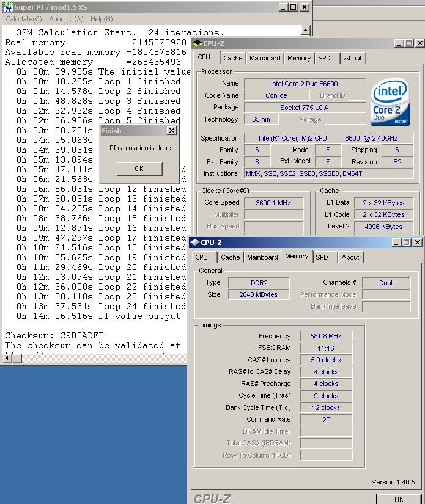Click the scroll up arrow in Super PI
425x504 pixels.
tap(305, 31)
